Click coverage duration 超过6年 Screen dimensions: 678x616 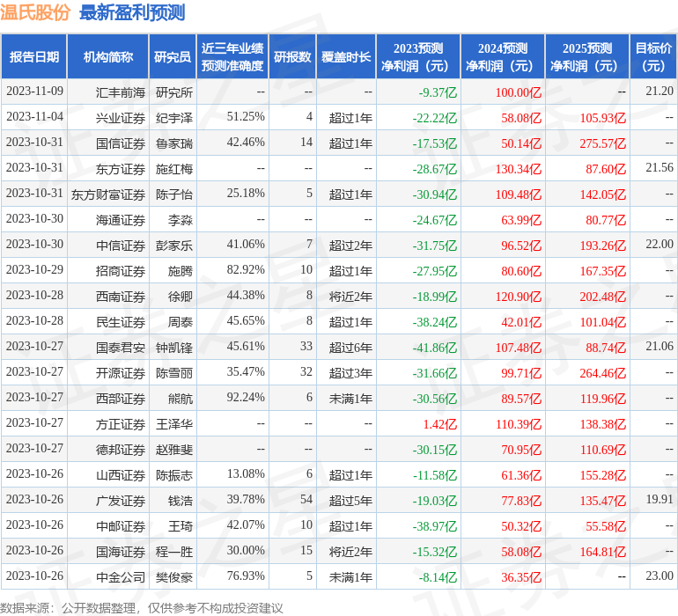[x=350, y=348]
